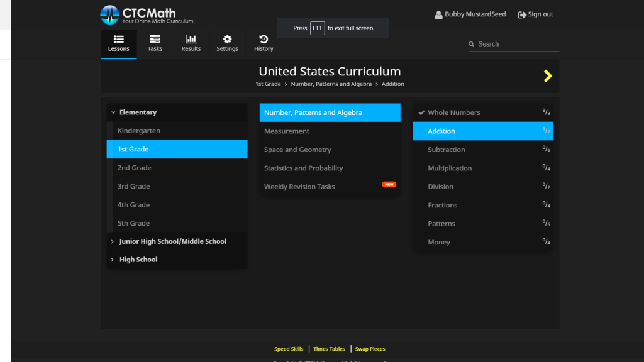The height and width of the screenshot is (362, 644).
Task: Expand the High School chevron
Action: (x=113, y=260)
